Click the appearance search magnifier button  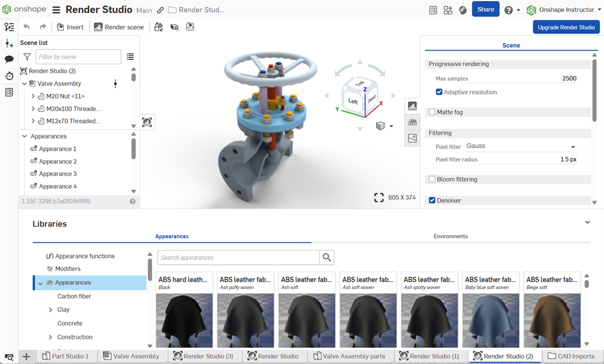pyautogui.click(x=327, y=257)
